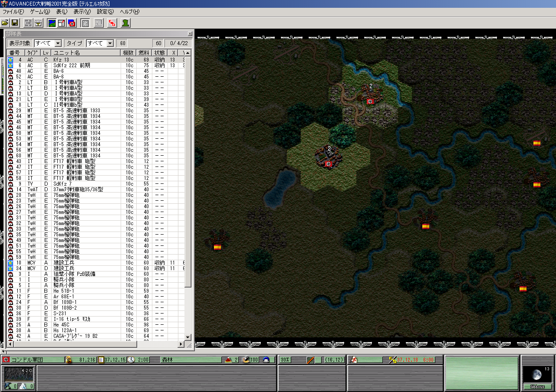Toggle the unit table grid toolbar icon

coord(85,23)
